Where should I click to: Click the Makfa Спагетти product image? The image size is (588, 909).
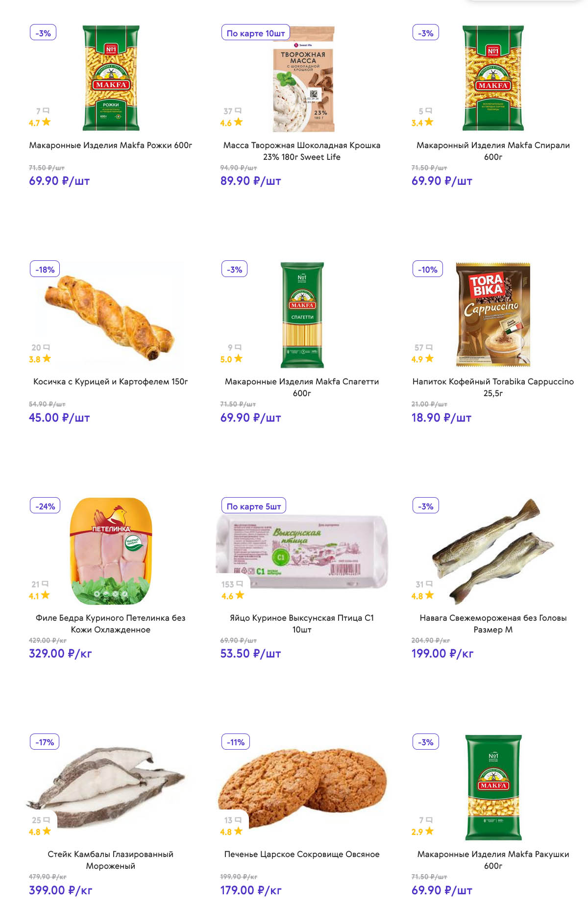point(302,315)
